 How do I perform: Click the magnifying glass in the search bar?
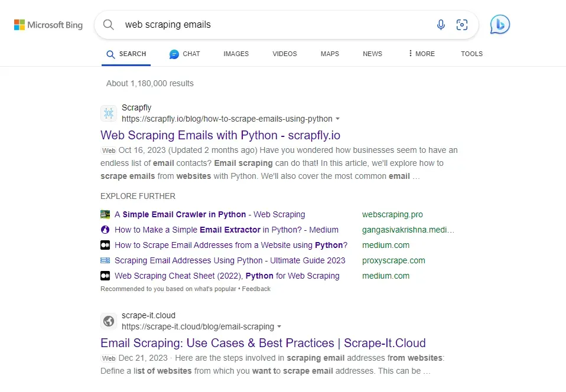pos(109,25)
